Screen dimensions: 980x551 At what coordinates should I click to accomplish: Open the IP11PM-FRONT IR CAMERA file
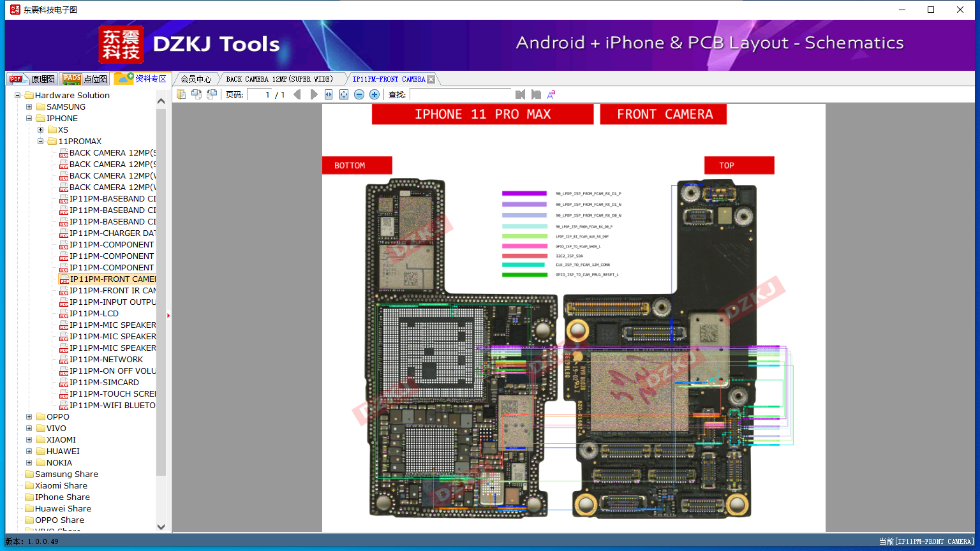[x=107, y=291]
